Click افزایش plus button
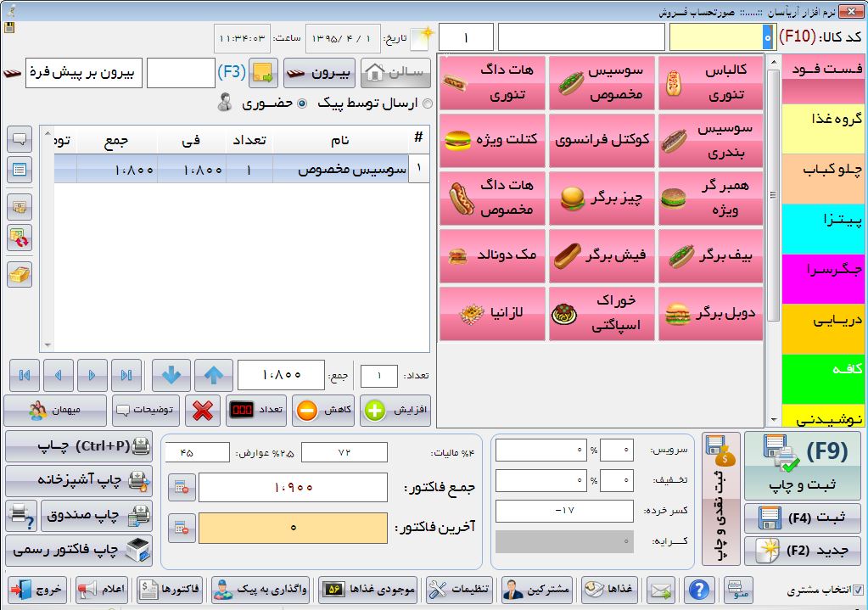 [395, 410]
